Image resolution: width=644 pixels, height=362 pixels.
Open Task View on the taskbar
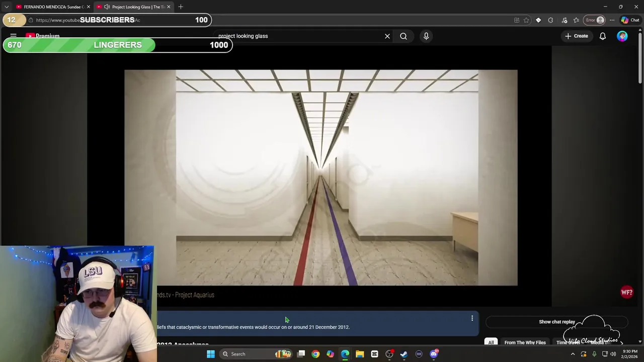tap(301, 354)
